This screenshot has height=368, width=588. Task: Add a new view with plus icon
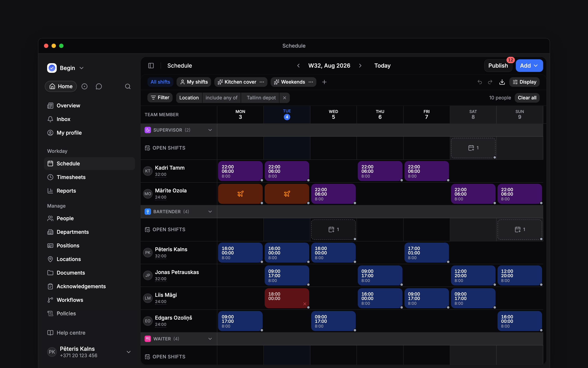[x=324, y=82]
